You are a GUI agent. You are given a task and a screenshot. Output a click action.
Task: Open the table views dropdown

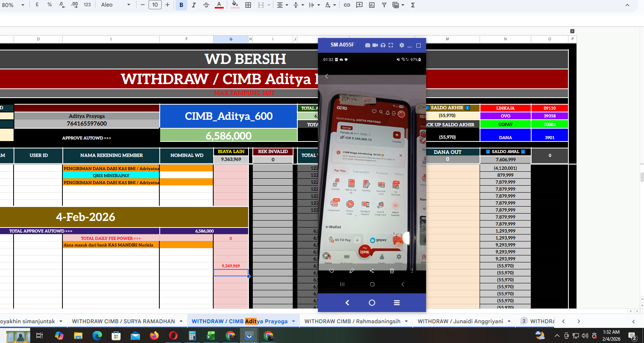[398, 5]
